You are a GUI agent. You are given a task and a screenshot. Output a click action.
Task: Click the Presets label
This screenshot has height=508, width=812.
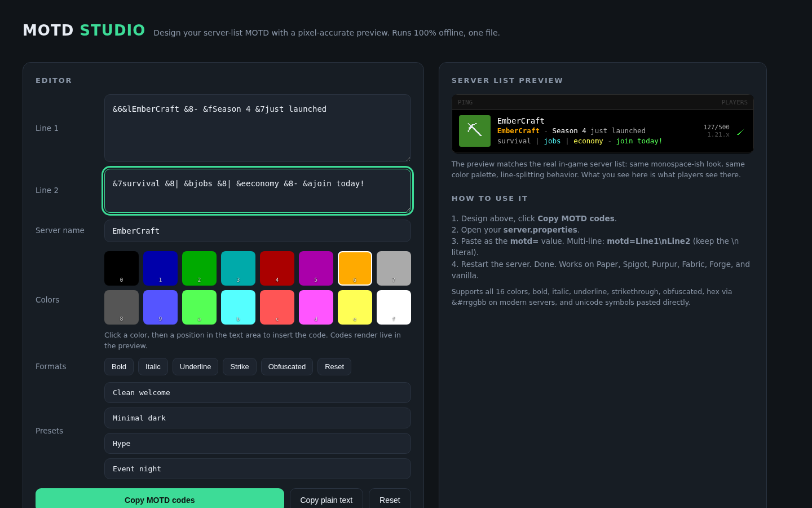tap(49, 431)
